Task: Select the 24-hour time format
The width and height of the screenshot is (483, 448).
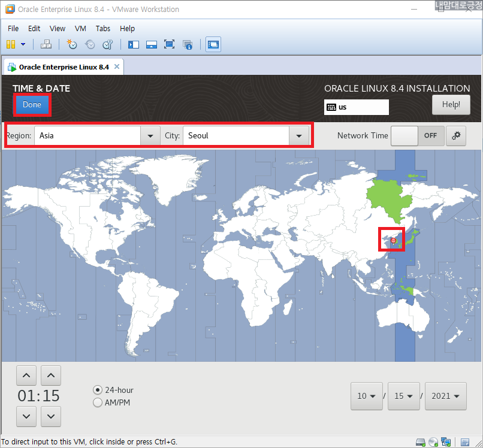Action: click(x=113, y=390)
